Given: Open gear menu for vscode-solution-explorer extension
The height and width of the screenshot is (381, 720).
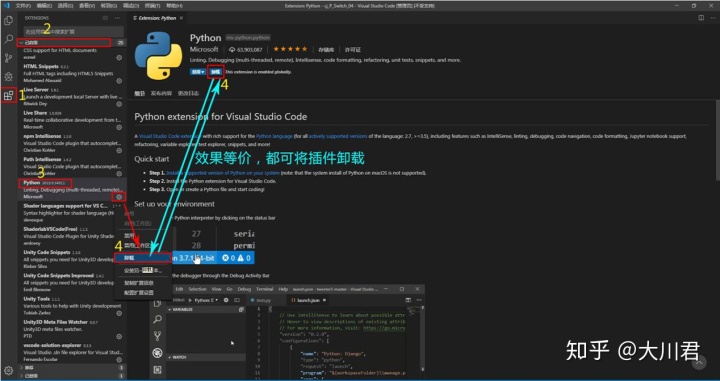Looking at the screenshot, I should (119, 359).
